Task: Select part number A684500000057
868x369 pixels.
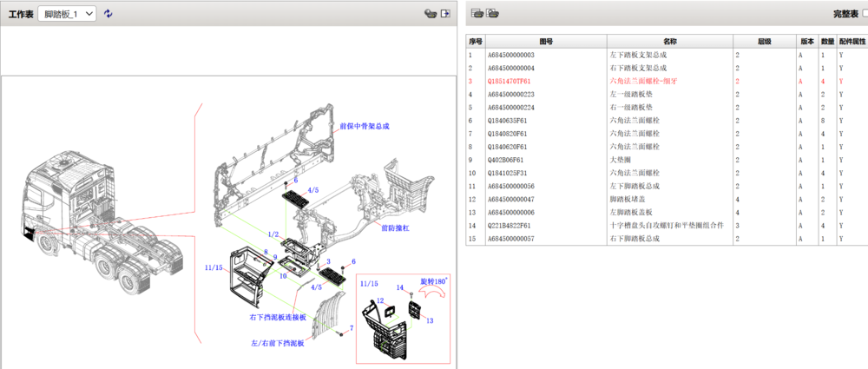Action: (x=511, y=239)
